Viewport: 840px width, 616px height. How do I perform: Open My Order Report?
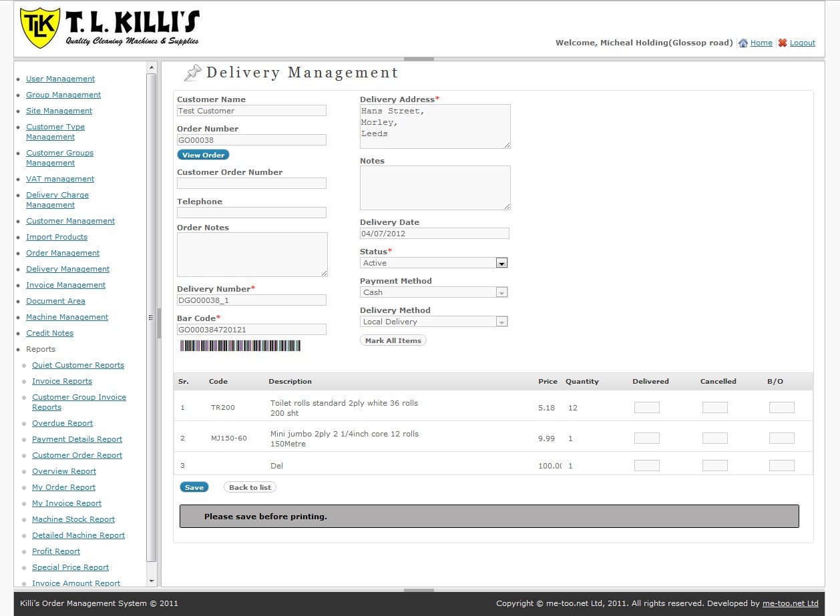63,487
